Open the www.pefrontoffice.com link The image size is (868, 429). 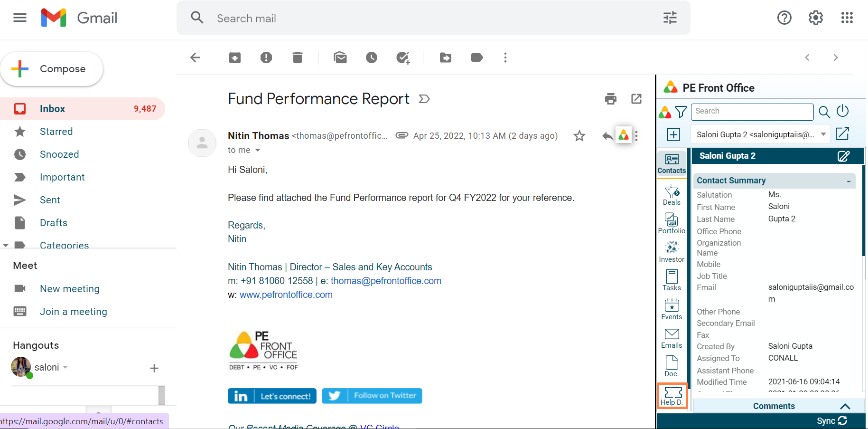pos(286,295)
